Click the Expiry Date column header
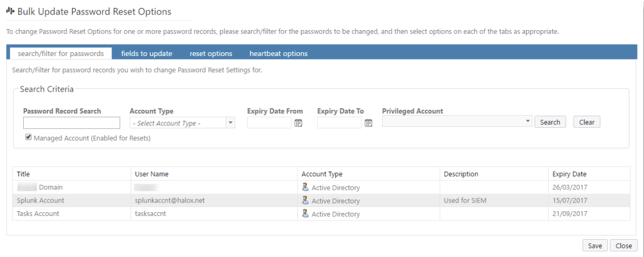 click(569, 174)
